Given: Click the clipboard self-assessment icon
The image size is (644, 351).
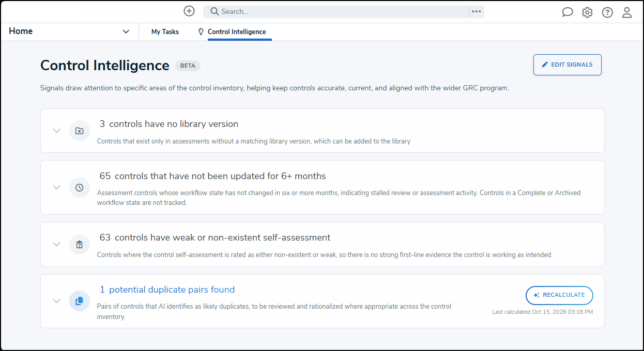Looking at the screenshot, I should pos(80,244).
